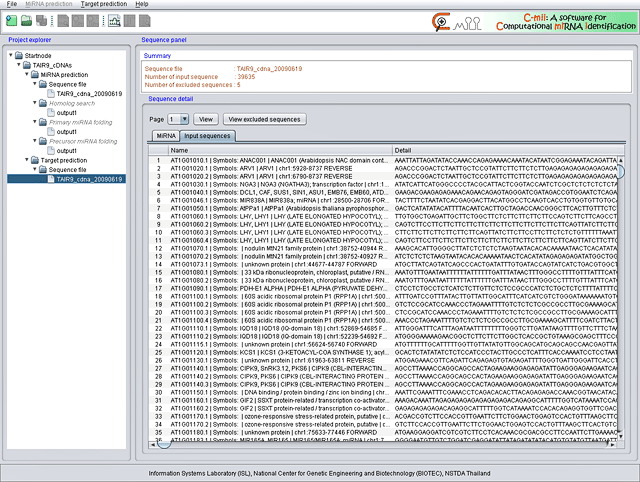The height and width of the screenshot is (482, 640).
Task: Click horizontal scrollbar right arrow in sequence table
Action: tap(613, 445)
